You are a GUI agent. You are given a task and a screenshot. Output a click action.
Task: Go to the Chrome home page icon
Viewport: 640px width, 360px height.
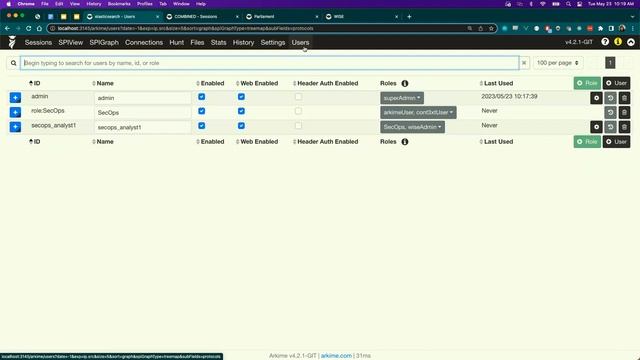point(39,28)
